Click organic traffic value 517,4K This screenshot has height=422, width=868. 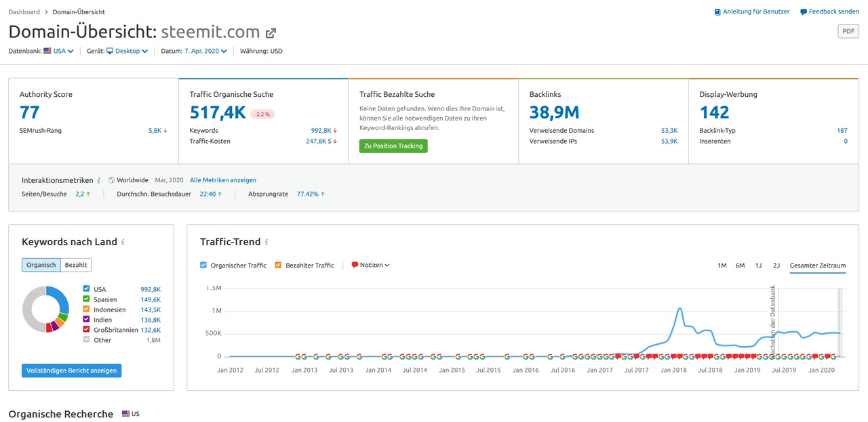pyautogui.click(x=218, y=112)
